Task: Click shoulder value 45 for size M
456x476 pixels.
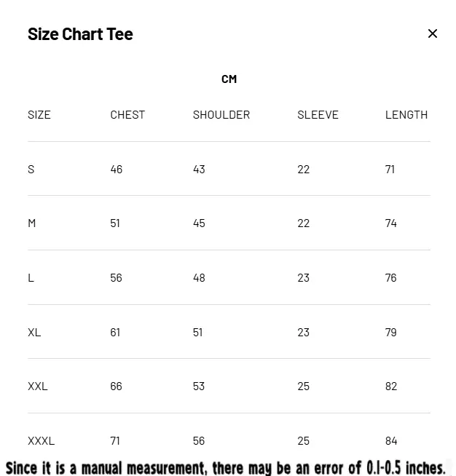Action: tap(199, 223)
